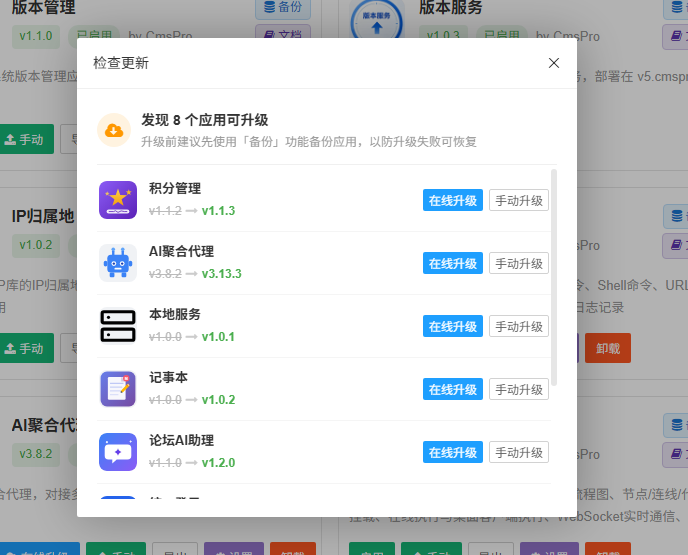Click the 本地服务 app name

pyautogui.click(x=175, y=314)
